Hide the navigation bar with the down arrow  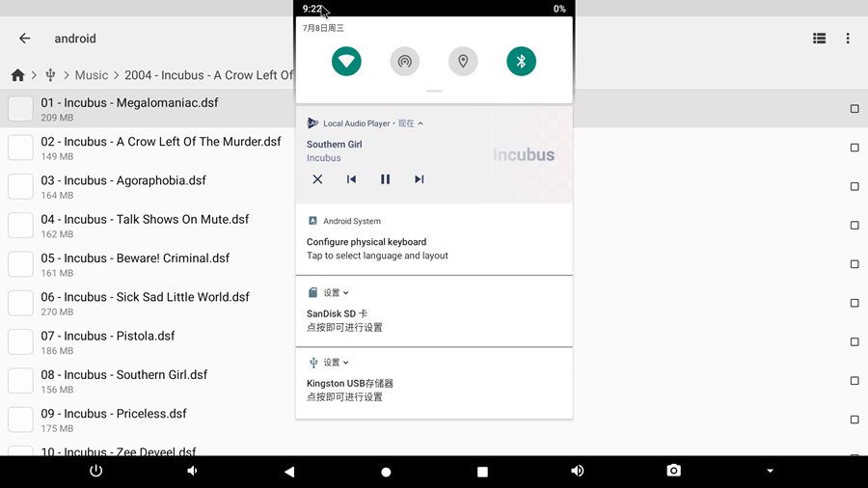(x=770, y=471)
